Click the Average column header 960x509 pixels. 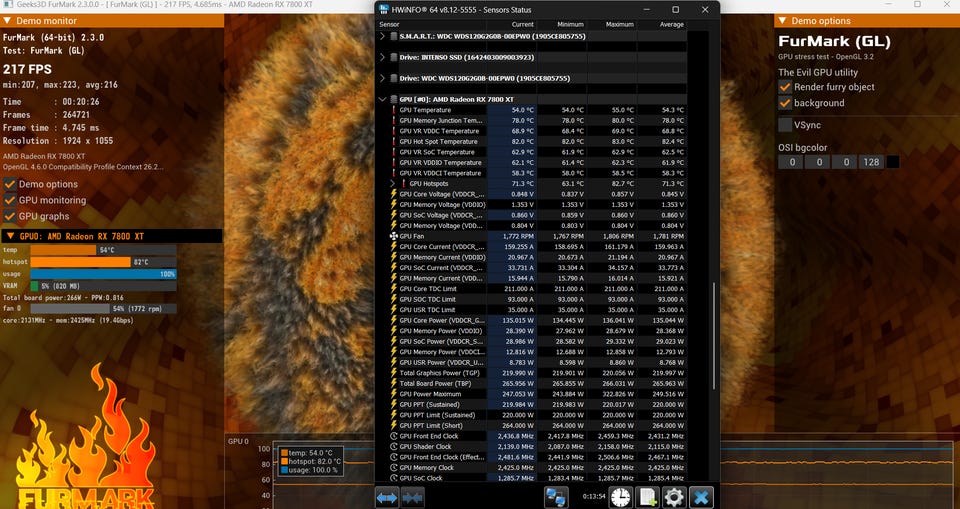(672, 25)
